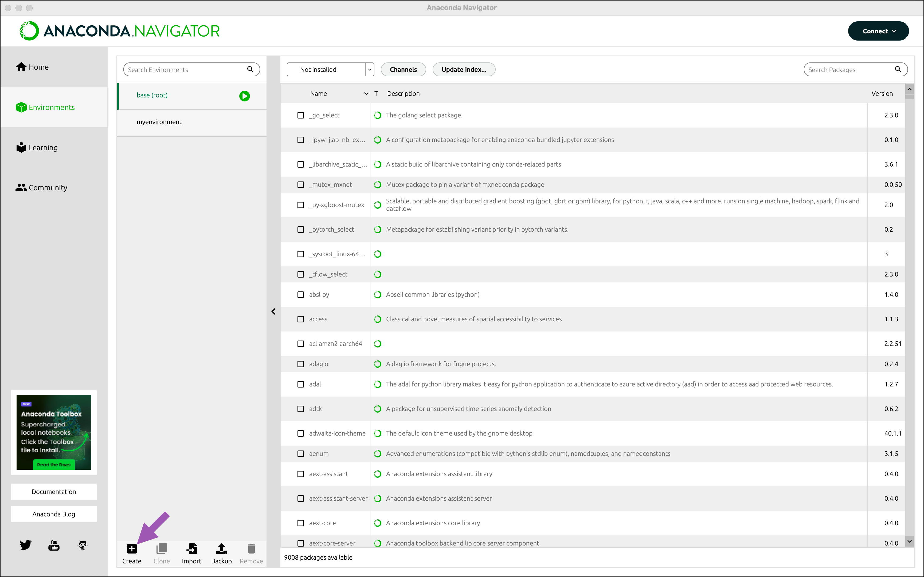Click the Channels button
The image size is (924, 577).
(403, 69)
